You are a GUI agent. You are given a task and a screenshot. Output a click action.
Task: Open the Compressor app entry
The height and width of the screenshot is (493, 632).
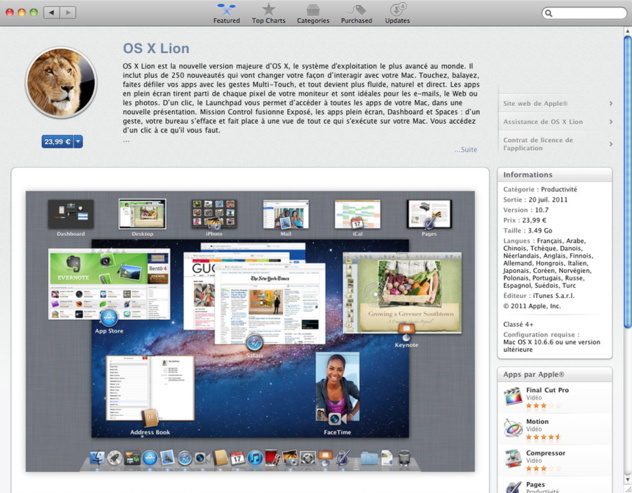coord(555,460)
